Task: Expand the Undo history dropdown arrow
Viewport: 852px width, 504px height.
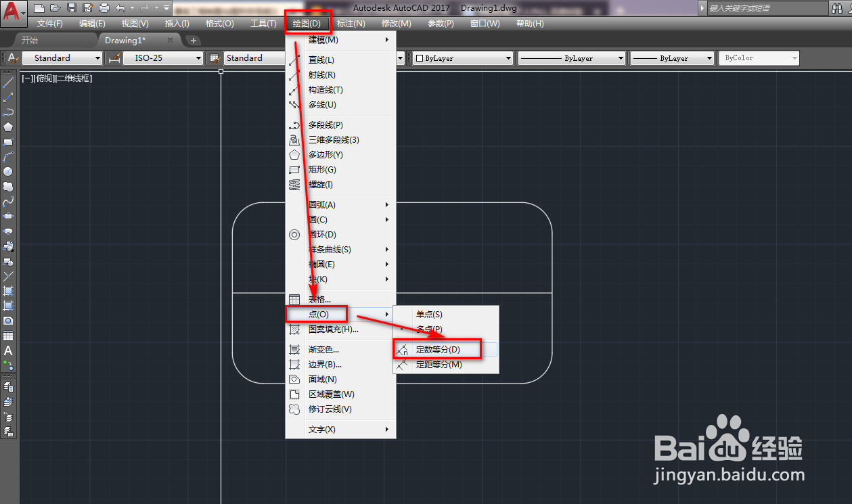Action: [x=132, y=8]
